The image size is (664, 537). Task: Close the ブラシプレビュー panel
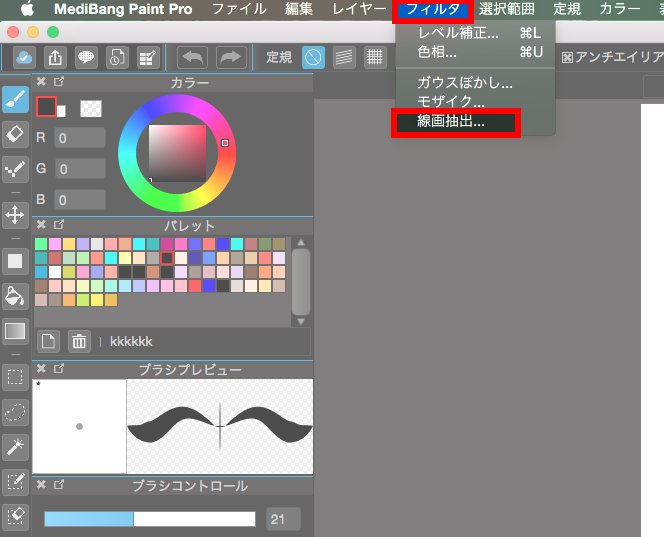[41, 368]
